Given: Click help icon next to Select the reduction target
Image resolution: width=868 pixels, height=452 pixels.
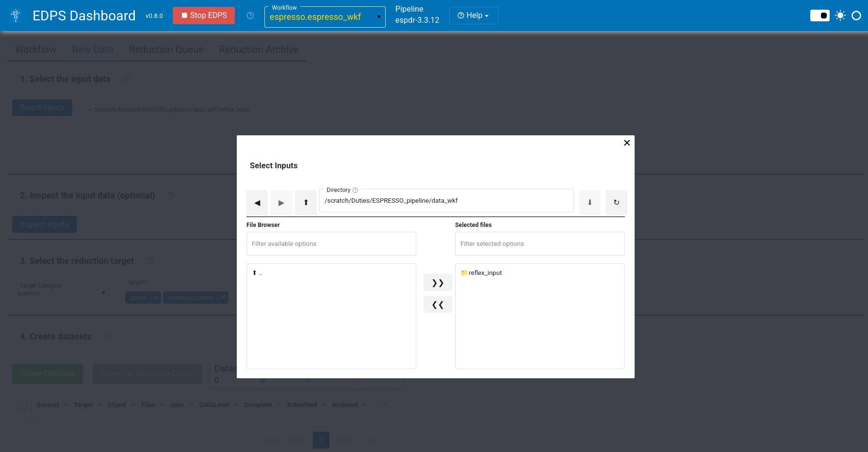Looking at the screenshot, I should pos(149,261).
